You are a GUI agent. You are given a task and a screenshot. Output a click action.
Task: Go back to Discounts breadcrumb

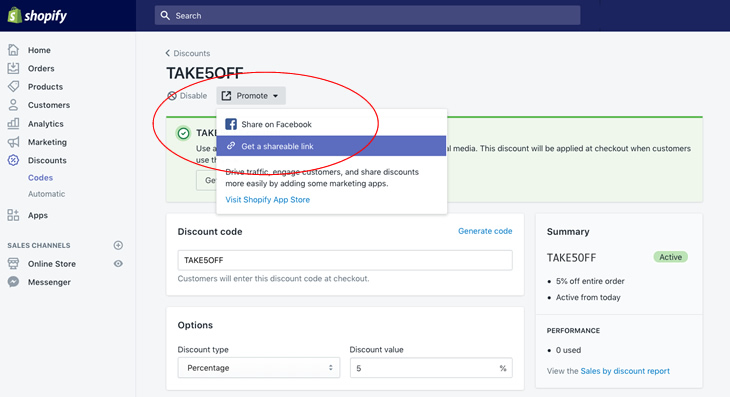(x=192, y=53)
